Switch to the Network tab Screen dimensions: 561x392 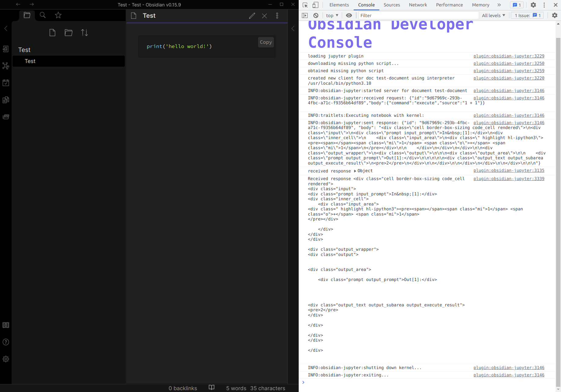(418, 5)
